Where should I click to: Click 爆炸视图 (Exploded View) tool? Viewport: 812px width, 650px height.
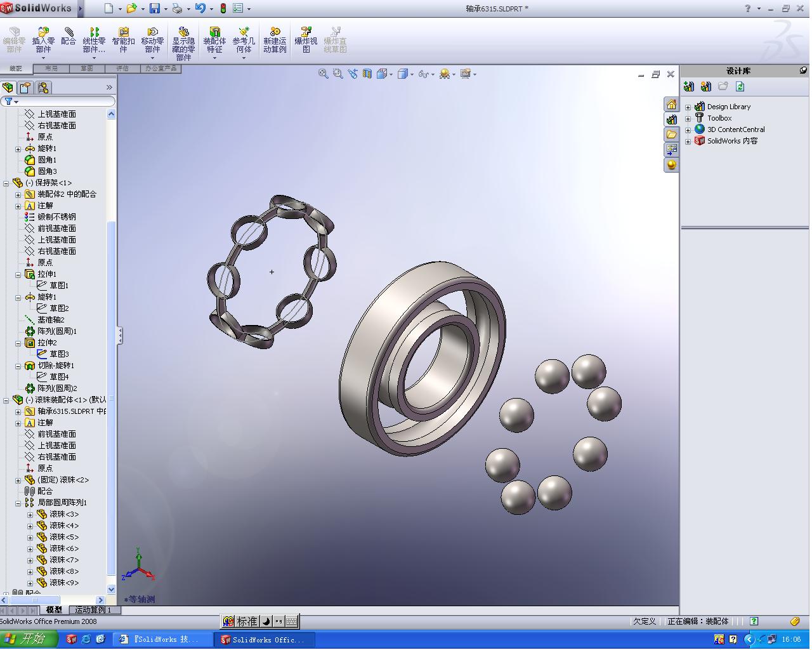(306, 41)
